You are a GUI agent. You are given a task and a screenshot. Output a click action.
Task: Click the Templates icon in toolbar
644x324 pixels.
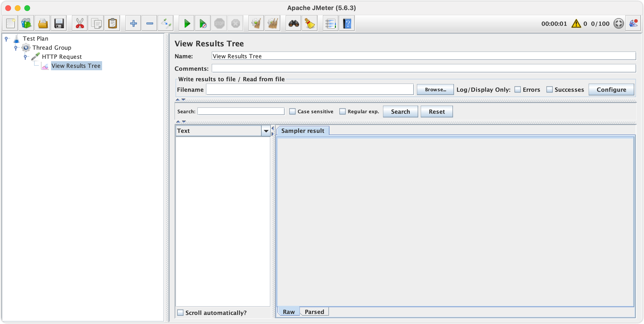pyautogui.click(x=26, y=24)
